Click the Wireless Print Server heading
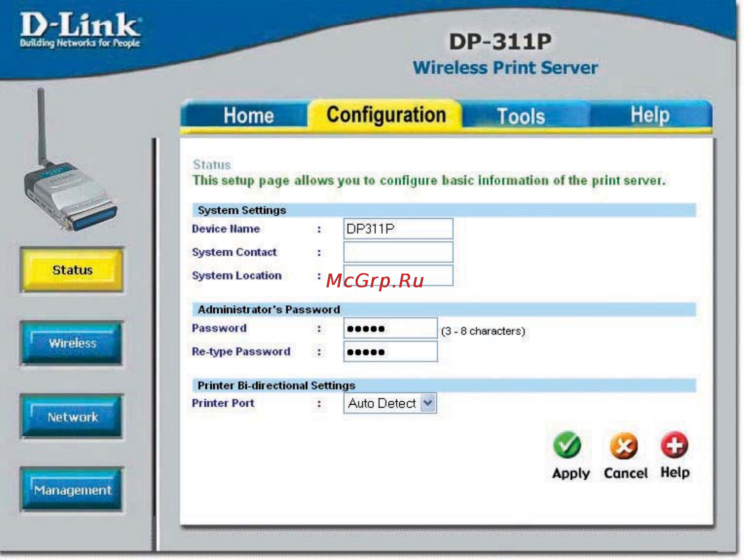Image resolution: width=744 pixels, height=560 pixels. [x=505, y=67]
